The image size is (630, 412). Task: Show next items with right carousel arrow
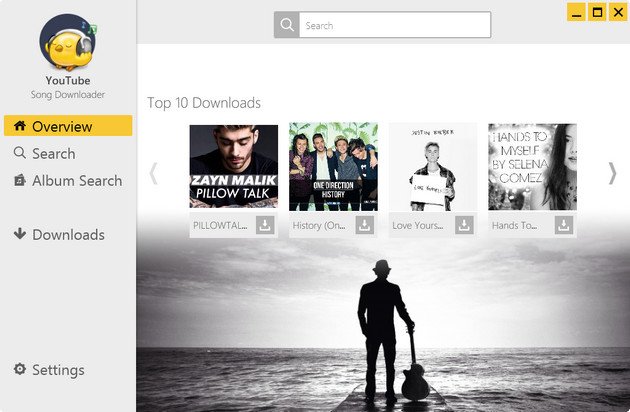(612, 173)
